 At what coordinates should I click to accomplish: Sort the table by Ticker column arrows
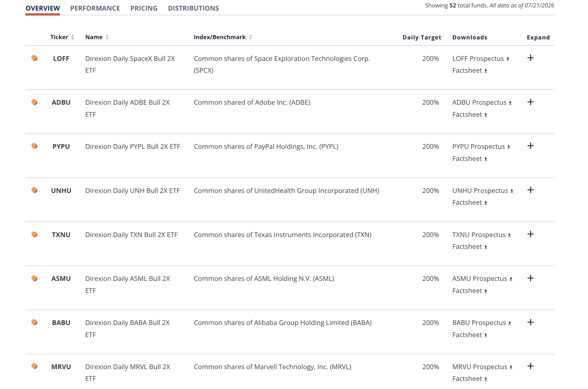pyautogui.click(x=73, y=37)
